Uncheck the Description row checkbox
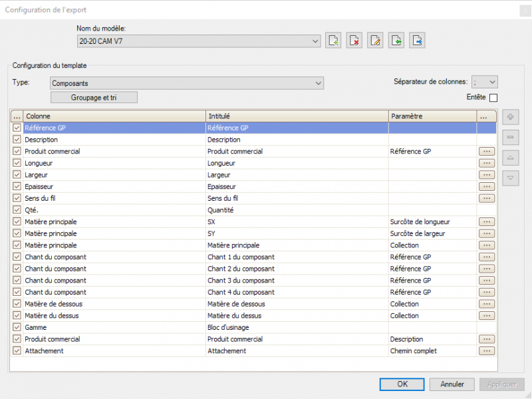532x399 pixels. (x=17, y=140)
